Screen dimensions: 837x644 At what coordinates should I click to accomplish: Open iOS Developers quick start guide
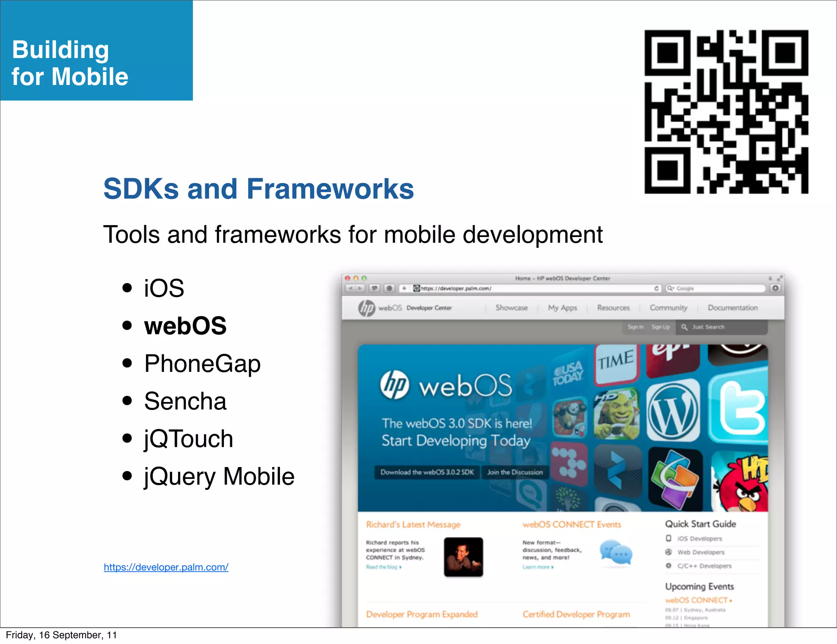pos(699,539)
